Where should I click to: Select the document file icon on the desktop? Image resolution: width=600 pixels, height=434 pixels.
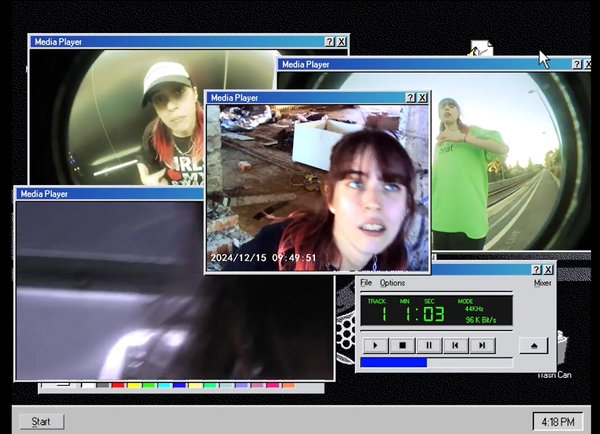pos(481,50)
